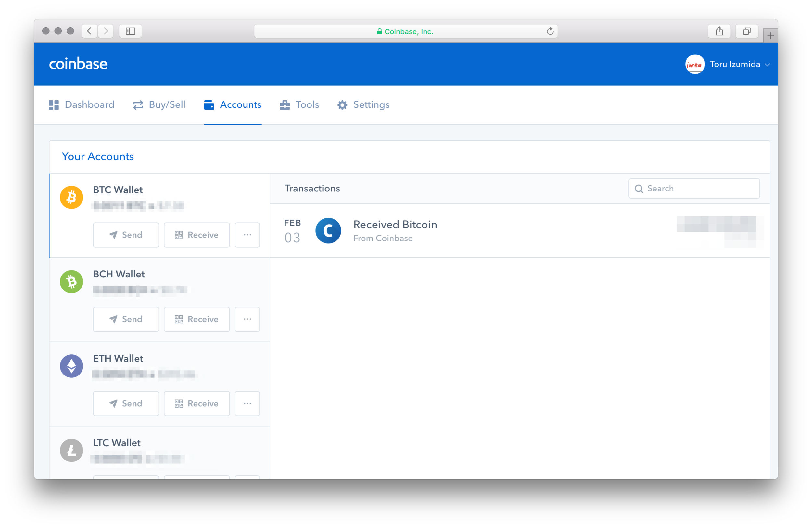This screenshot has width=812, height=528.
Task: Click the Your Accounts heading
Action: [97, 156]
